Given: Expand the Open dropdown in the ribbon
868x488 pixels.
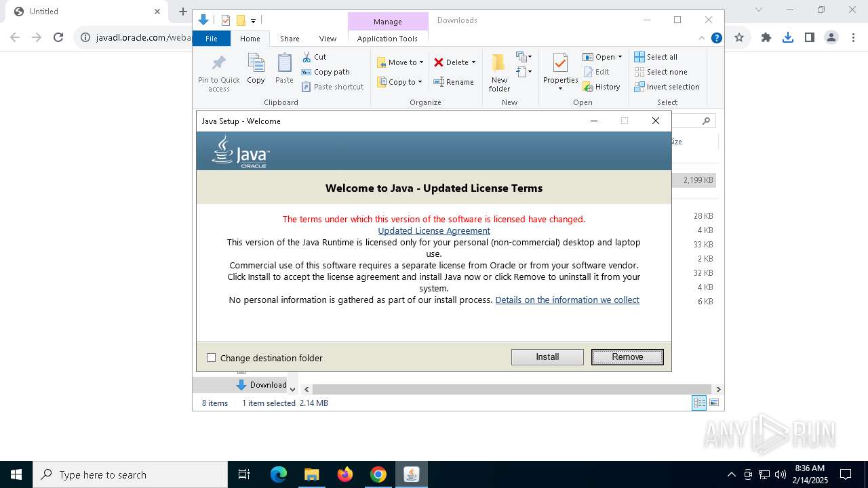Looking at the screenshot, I should point(602,57).
